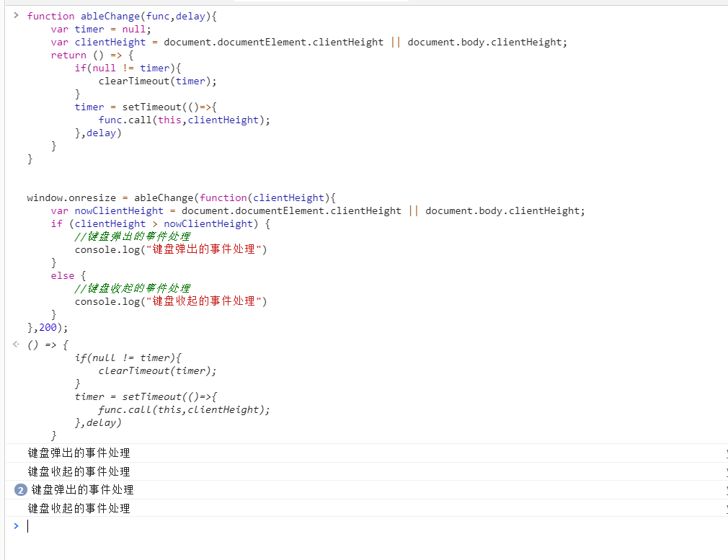Image resolution: width=728 pixels, height=560 pixels.
Task: Click the return value arrow beside '() => {'
Action: [x=17, y=344]
